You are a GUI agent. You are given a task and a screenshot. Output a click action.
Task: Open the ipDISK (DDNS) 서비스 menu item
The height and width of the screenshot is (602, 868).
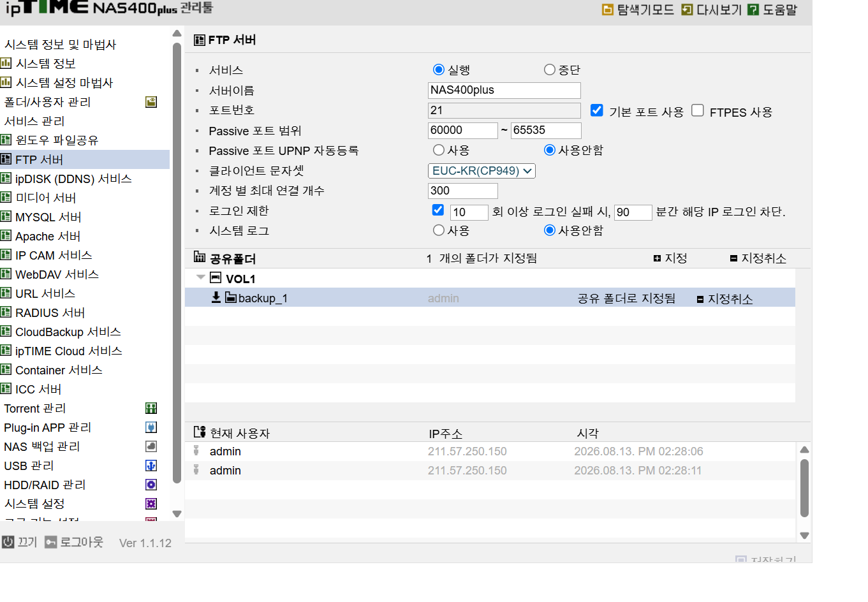(73, 179)
